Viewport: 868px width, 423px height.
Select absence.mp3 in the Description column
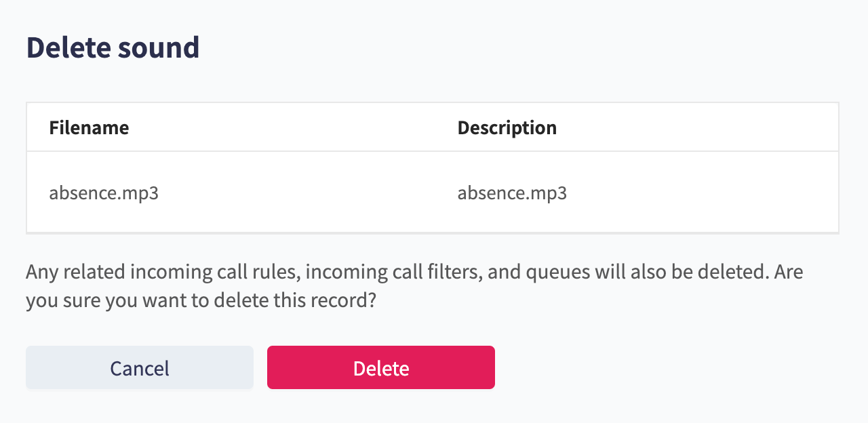click(512, 193)
